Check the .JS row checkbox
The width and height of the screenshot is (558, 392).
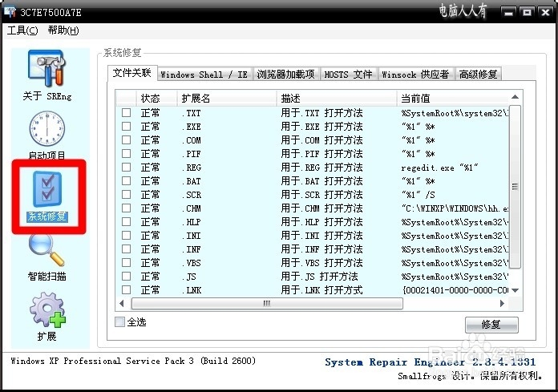[126, 277]
